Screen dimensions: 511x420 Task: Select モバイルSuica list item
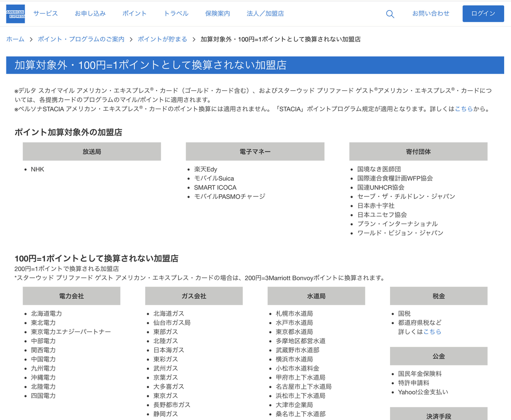click(x=214, y=178)
